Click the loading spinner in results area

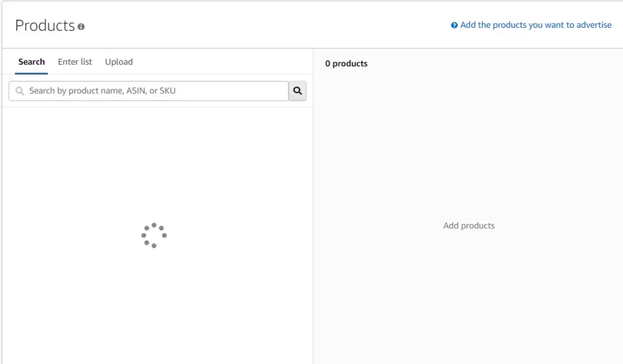tap(154, 235)
